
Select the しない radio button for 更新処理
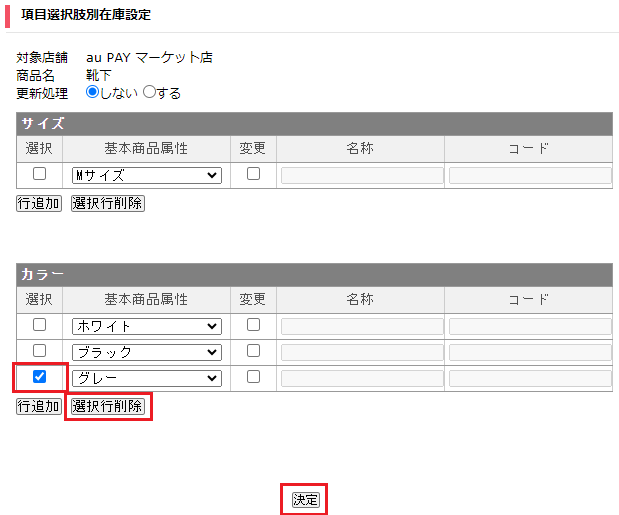tap(92, 92)
